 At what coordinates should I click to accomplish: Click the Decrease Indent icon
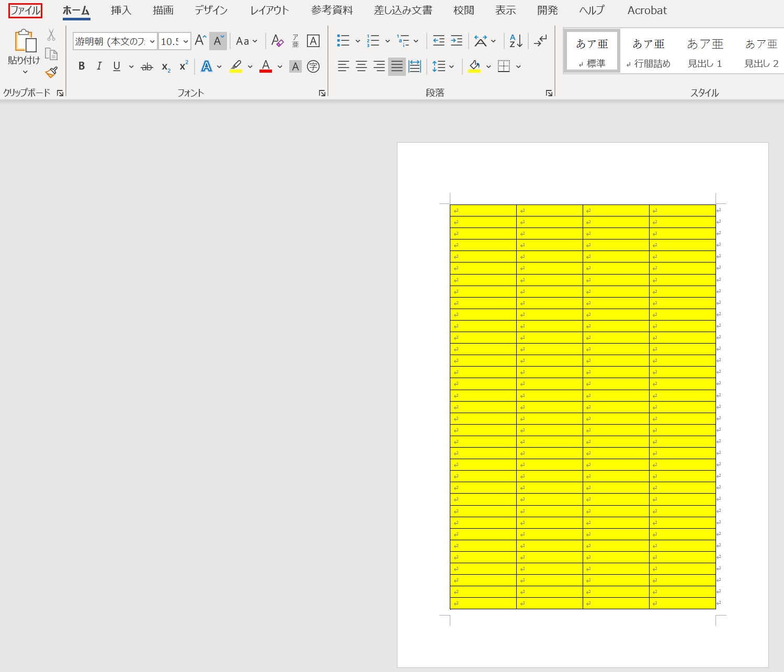tap(439, 41)
